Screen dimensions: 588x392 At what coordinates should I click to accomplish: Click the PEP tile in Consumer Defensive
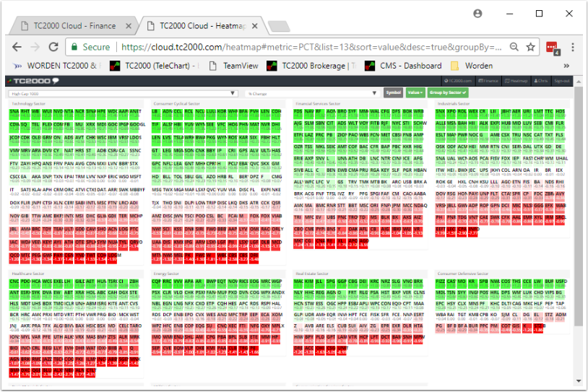coord(549,306)
